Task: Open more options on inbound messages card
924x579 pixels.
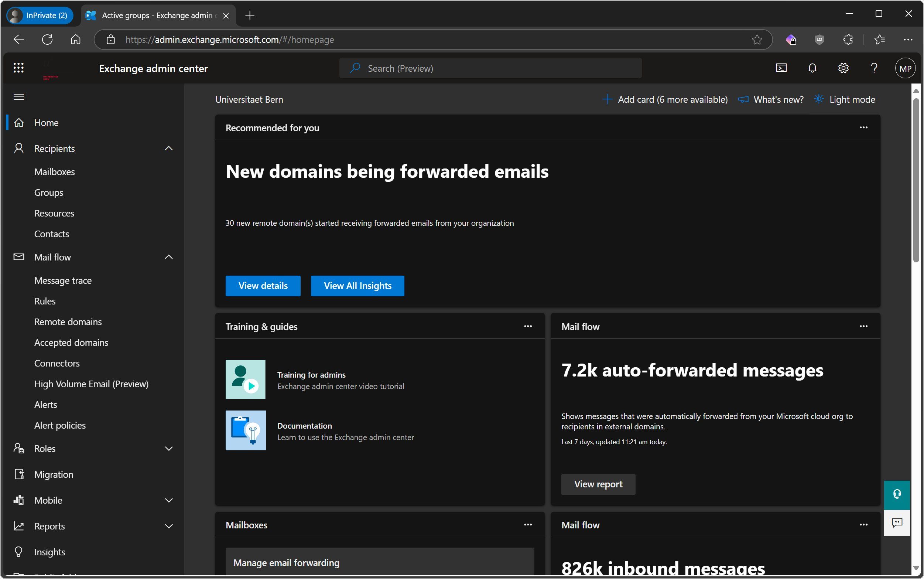Action: (x=863, y=525)
